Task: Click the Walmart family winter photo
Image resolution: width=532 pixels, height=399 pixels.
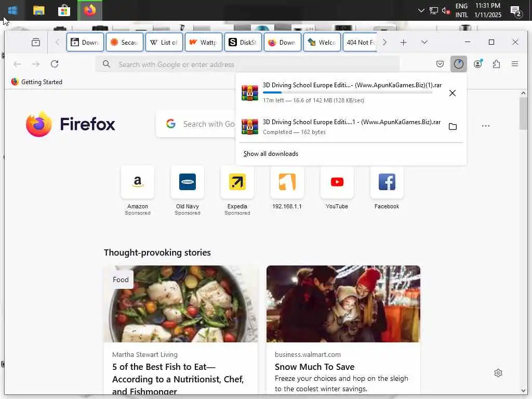Action: 343,303
